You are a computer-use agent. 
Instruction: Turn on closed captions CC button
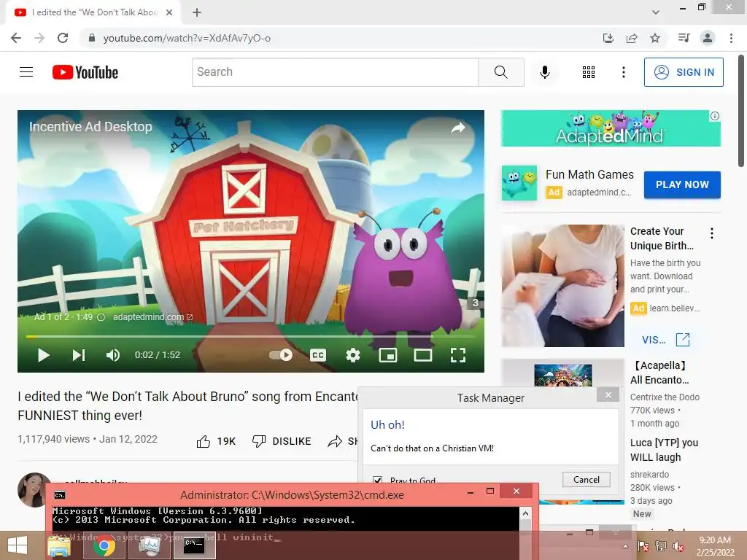point(318,355)
